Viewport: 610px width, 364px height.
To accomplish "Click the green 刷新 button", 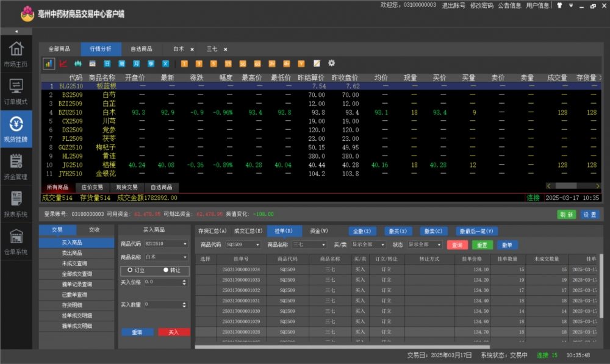I will 566,215.
